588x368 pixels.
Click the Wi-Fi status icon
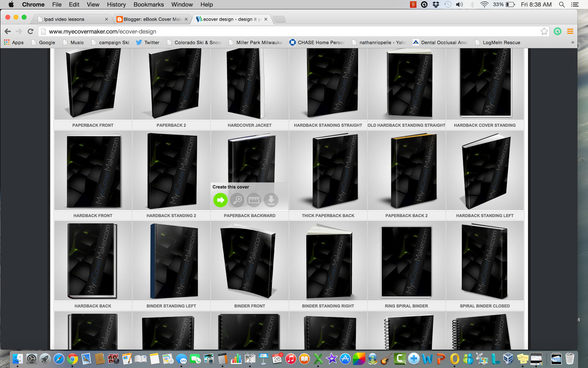point(484,4)
